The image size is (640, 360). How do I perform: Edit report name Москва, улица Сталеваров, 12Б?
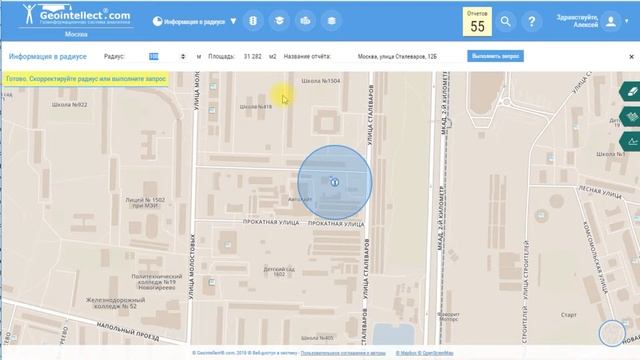tap(397, 57)
